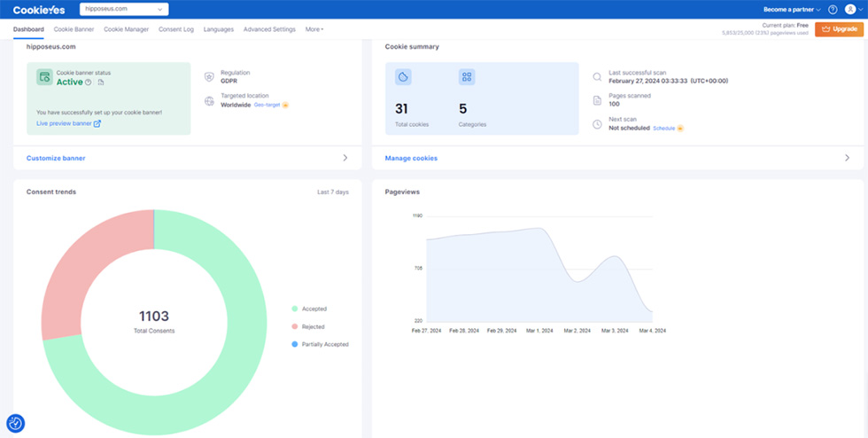Viewport: 868px width, 438px height.
Task: Click the Schedule link under Next scan
Action: pos(663,129)
